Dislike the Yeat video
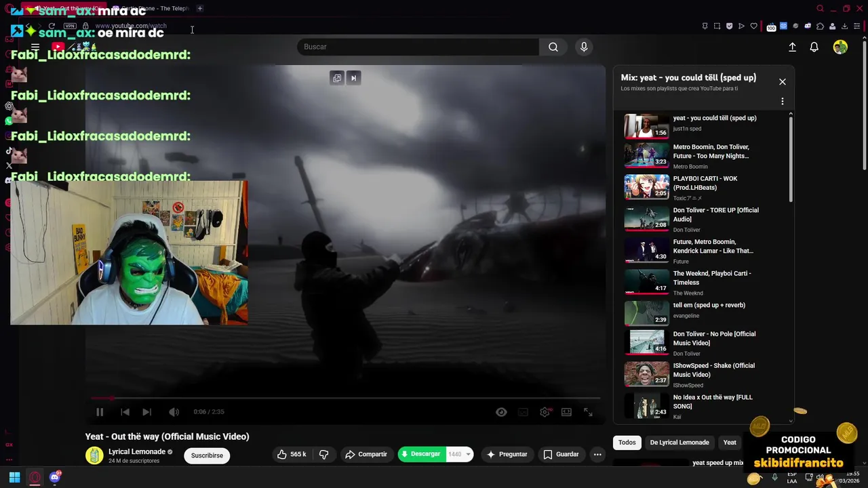Viewport: 868px width, 488px height. (x=323, y=454)
